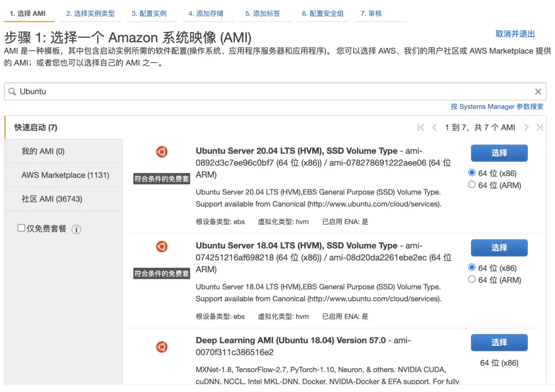Screen dimensions: 555x392
Task: Clear the Ubuntu search using the X icon
Action: pos(538,91)
